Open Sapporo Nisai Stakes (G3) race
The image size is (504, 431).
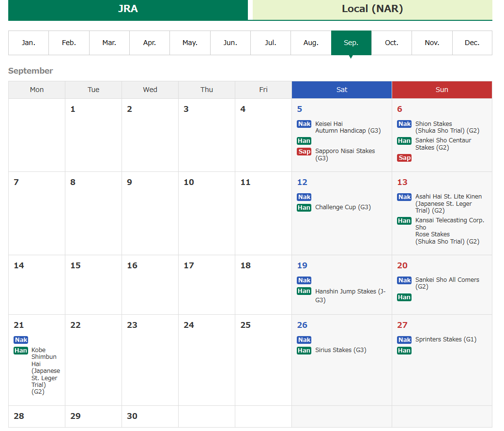345,154
